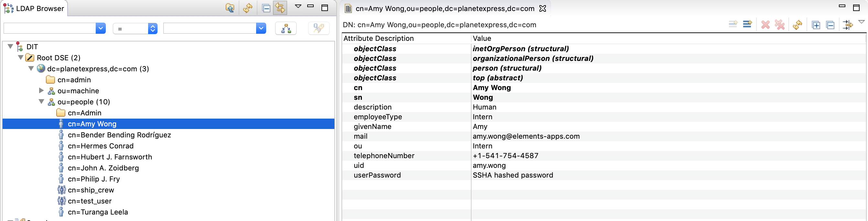The height and width of the screenshot is (221, 868).
Task: Open the quick search attribute dropdown
Action: click(100, 28)
